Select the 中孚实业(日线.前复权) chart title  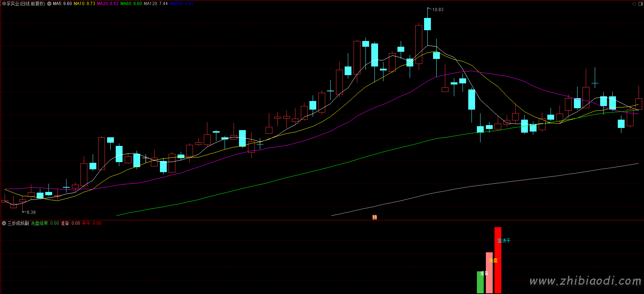tap(24, 4)
